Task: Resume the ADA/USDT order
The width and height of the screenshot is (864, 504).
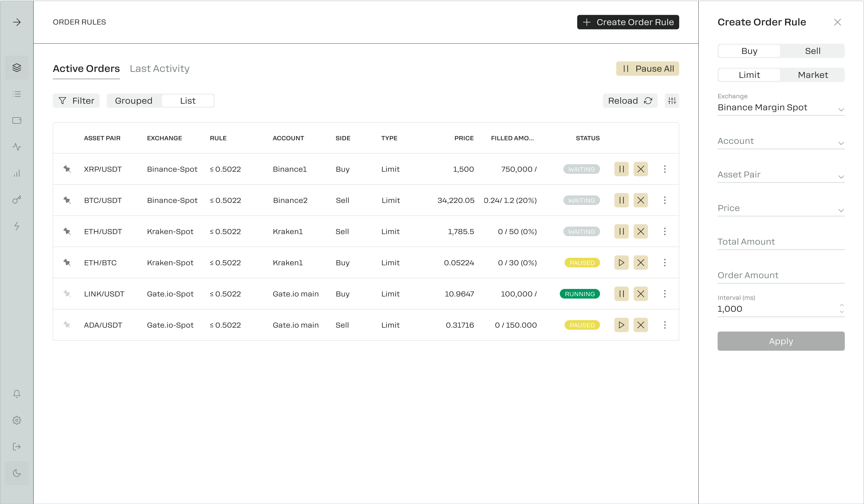Action: pos(621,325)
